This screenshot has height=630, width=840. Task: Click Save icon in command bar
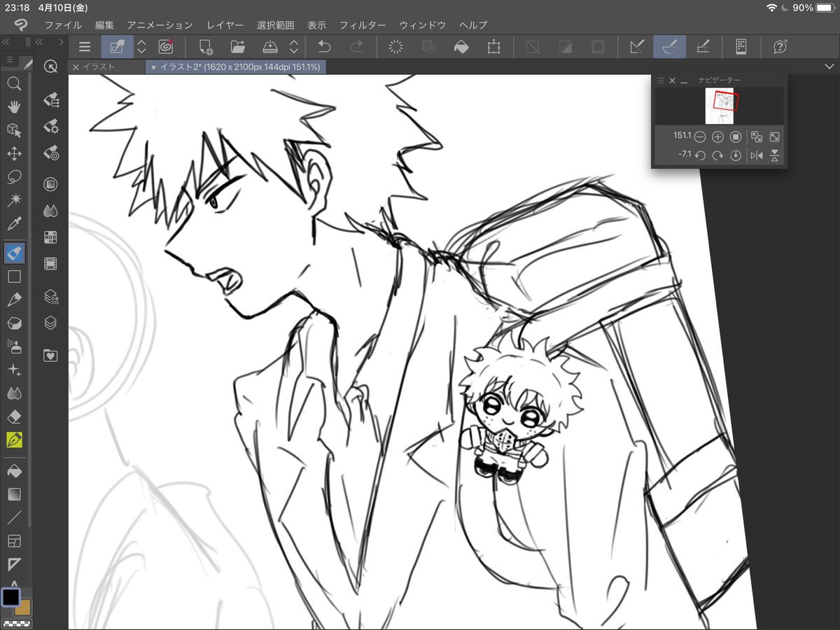pos(270,47)
